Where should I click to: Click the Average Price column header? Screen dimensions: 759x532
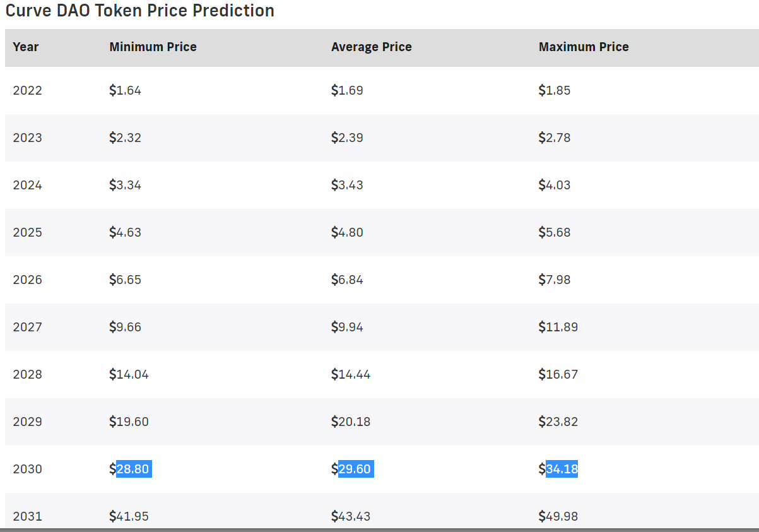tap(371, 47)
